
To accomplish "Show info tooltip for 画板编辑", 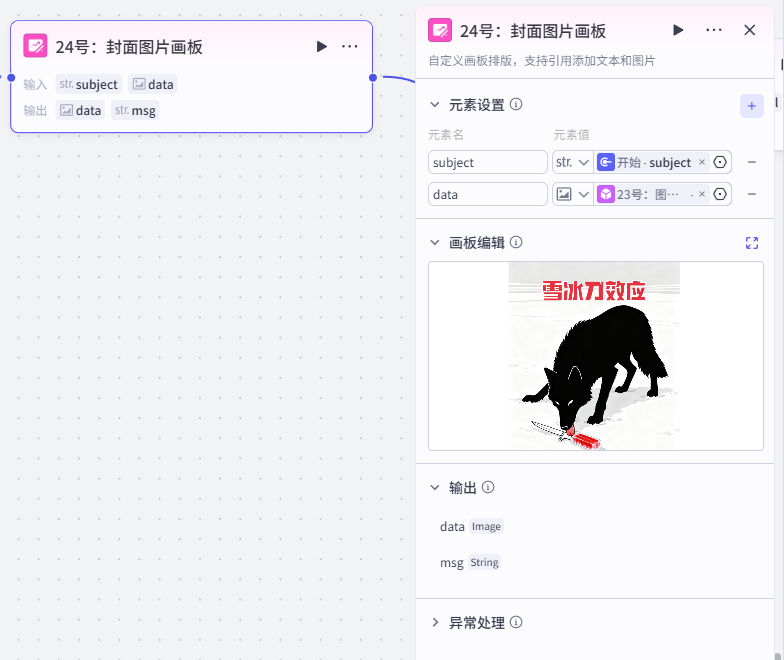I will coord(516,242).
